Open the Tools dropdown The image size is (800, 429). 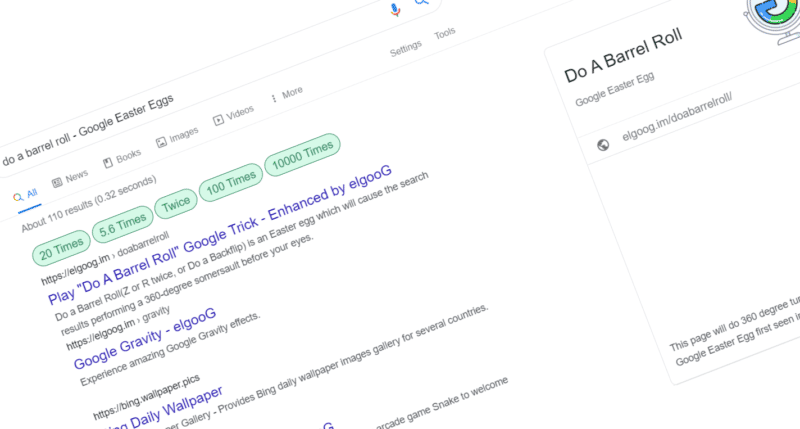point(444,34)
